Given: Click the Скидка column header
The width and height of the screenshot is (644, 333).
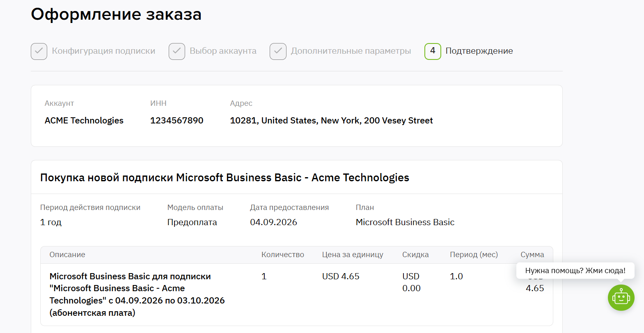Looking at the screenshot, I should pyautogui.click(x=415, y=255).
